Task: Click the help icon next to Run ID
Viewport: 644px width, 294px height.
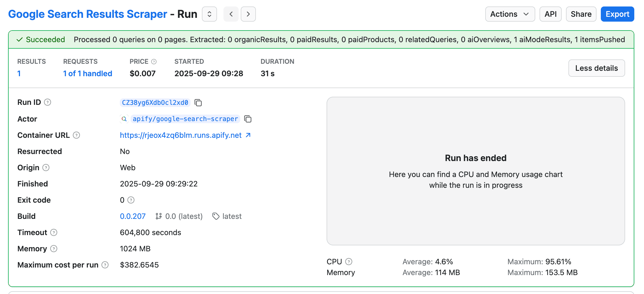Action: 48,102
